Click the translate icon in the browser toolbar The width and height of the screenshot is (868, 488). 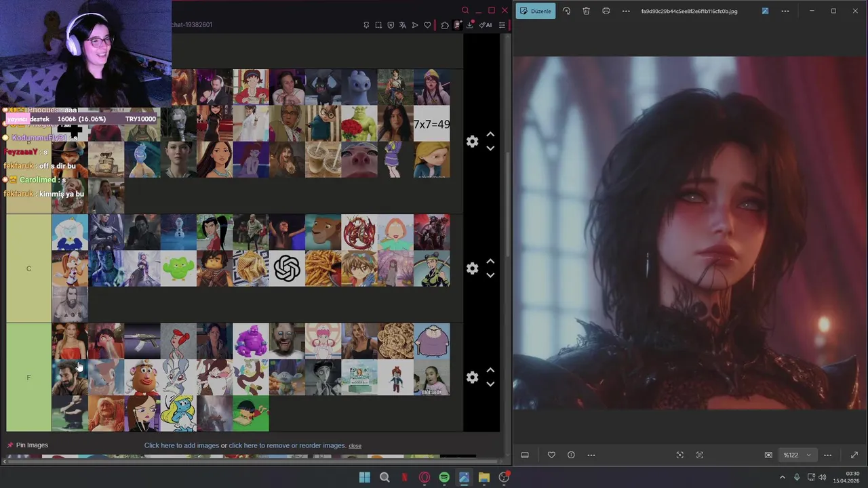(x=403, y=25)
